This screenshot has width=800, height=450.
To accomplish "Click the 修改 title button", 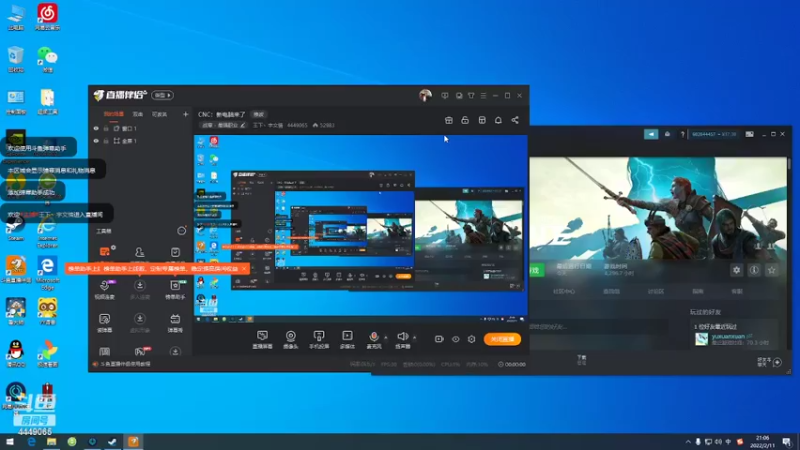I will [259, 114].
